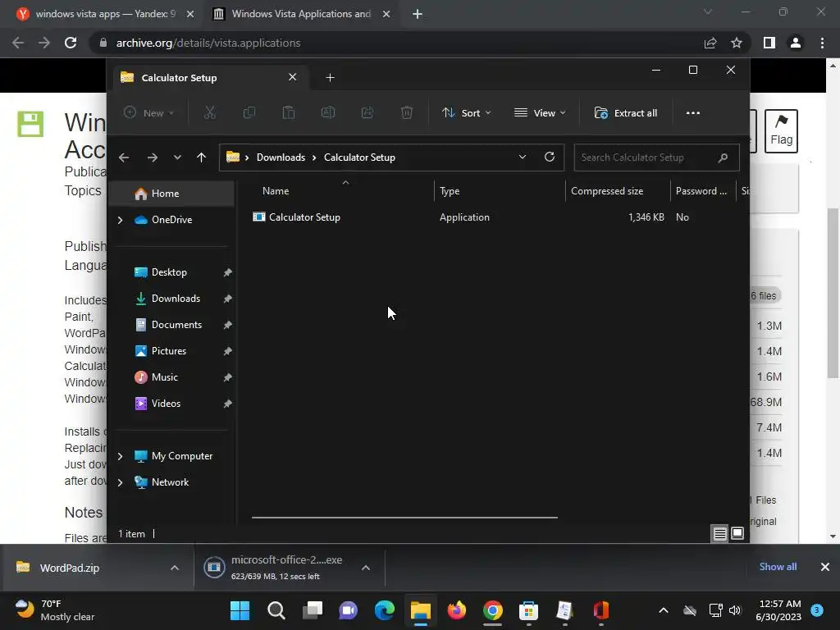The width and height of the screenshot is (840, 630).
Task: Open Chrome profile icon
Action: tap(796, 43)
